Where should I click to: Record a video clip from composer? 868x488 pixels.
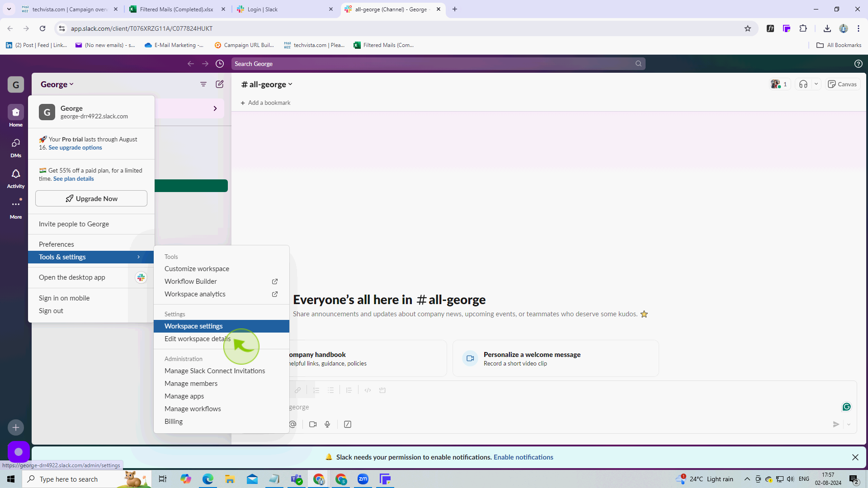[313, 424]
